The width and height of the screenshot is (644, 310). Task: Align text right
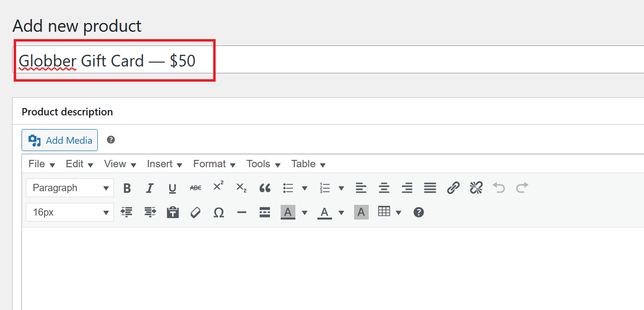tap(407, 188)
